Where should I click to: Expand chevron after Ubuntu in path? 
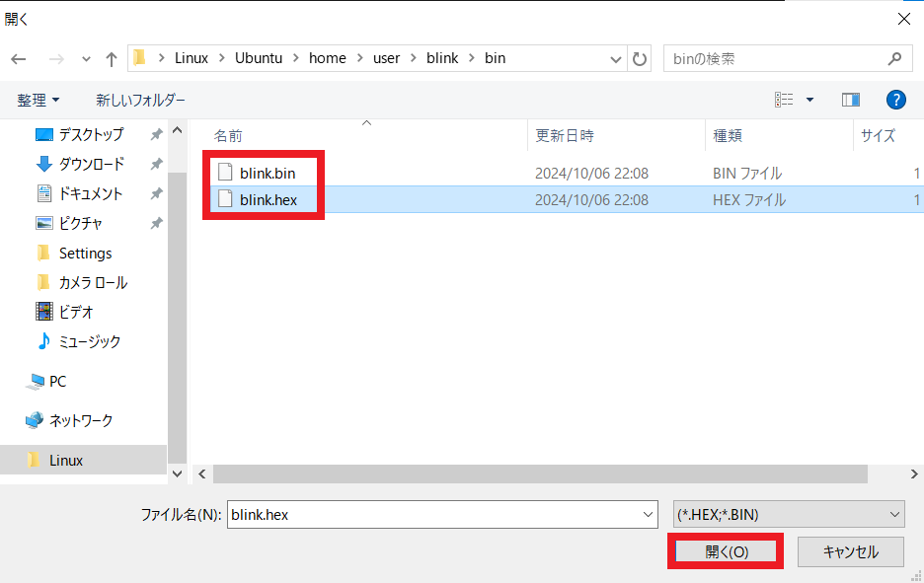(x=296, y=58)
